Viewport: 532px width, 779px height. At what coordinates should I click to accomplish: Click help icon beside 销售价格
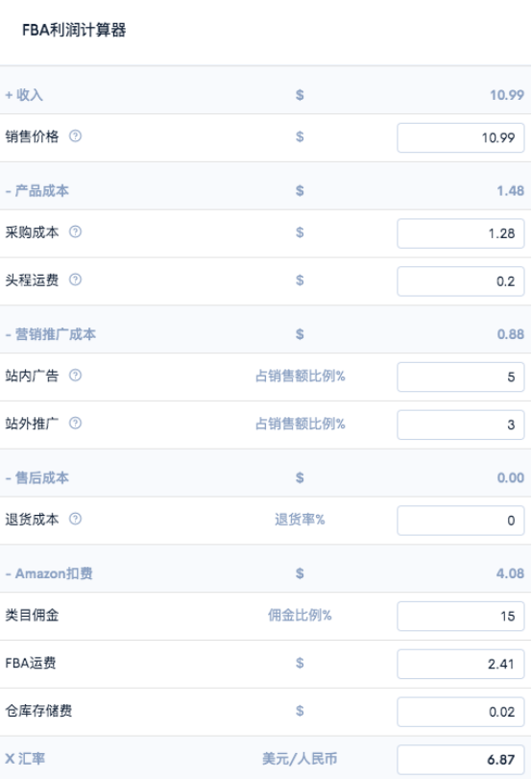coord(75,136)
